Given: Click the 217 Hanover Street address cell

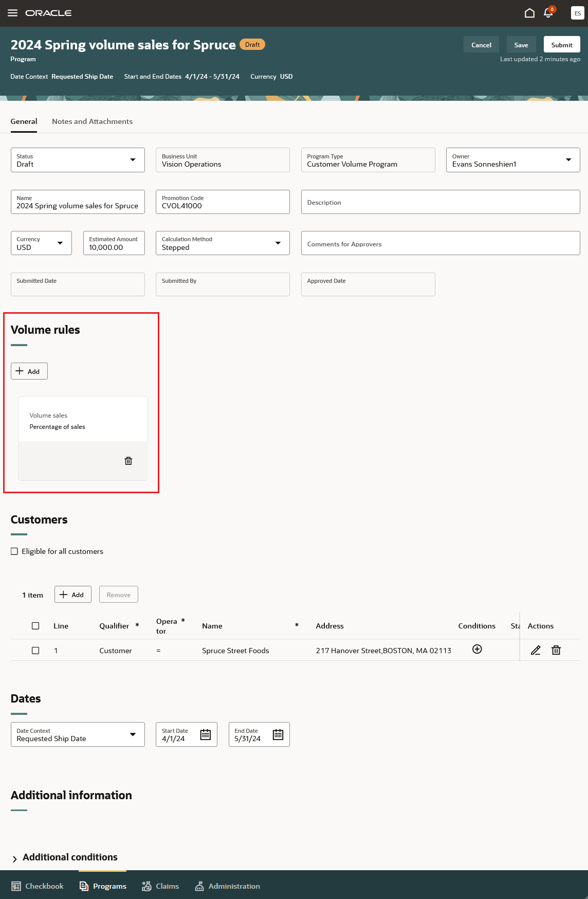Looking at the screenshot, I should pyautogui.click(x=383, y=651).
